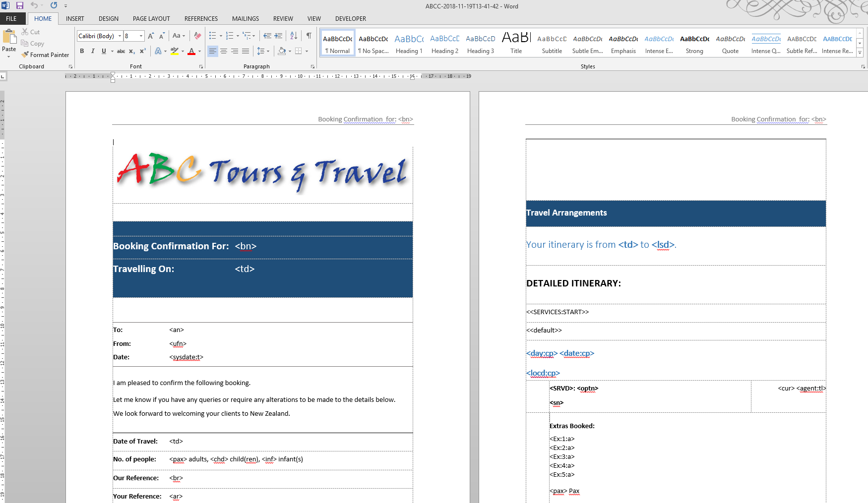Apply the yellow text highlight color
Screen dimensions: 868x503
(174, 51)
